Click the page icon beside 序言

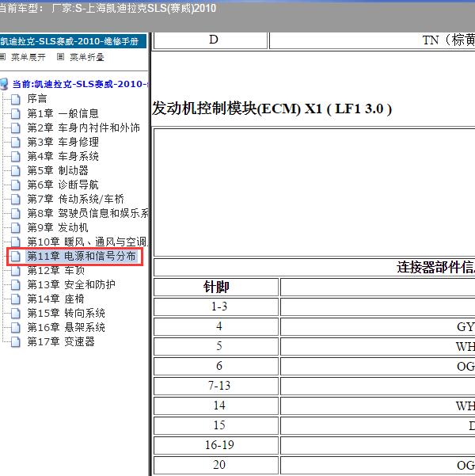[x=16, y=99]
